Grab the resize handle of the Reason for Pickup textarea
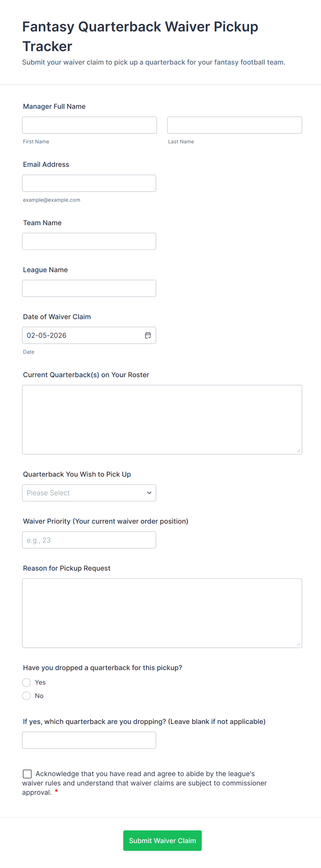Image resolution: width=321 pixels, height=868 pixels. pos(299,644)
